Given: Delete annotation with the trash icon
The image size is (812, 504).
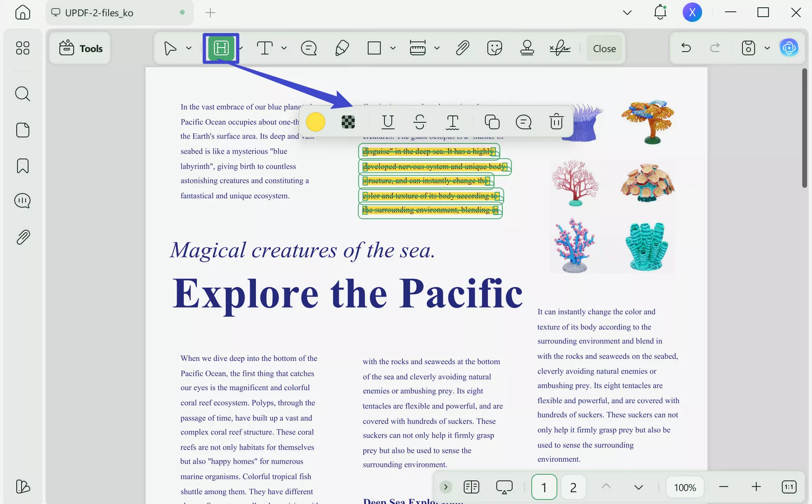Looking at the screenshot, I should (x=556, y=122).
